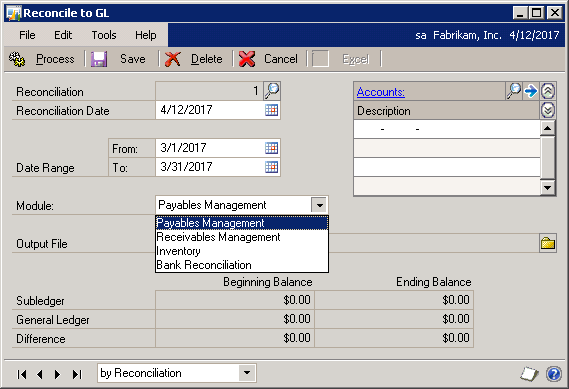
Task: Expand Accounts rows with the double-down chevron
Action: (548, 110)
